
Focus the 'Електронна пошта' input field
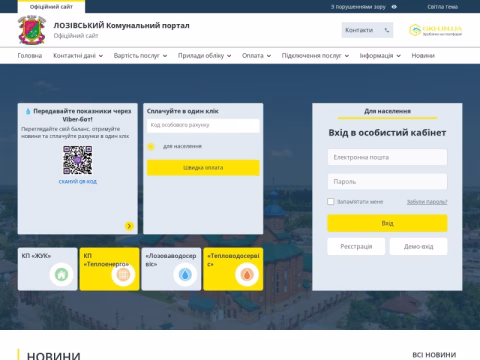pos(387,157)
